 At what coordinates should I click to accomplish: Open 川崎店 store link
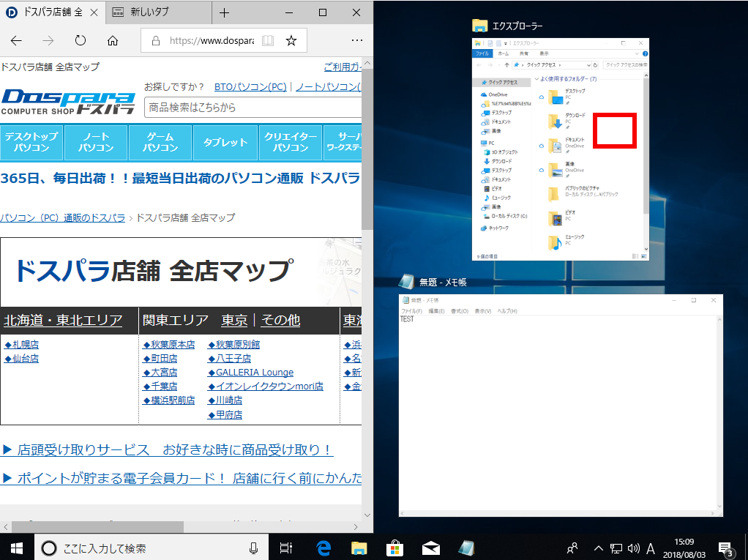coord(225,400)
